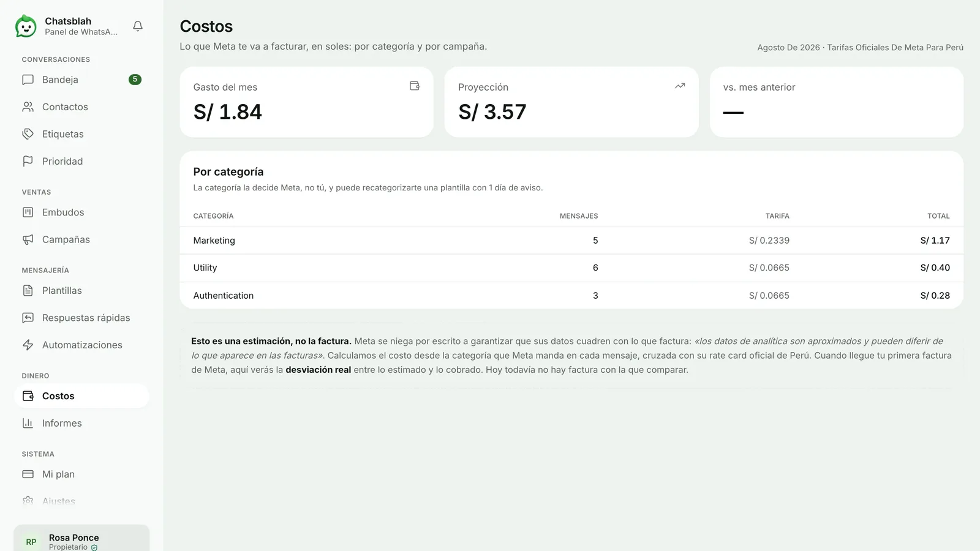Click the Mi plan card icon
This screenshot has height=551, width=980.
click(x=28, y=474)
